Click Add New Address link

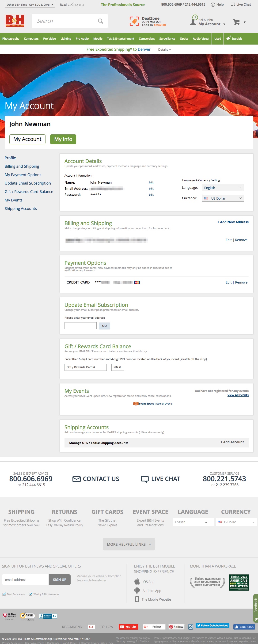point(233,222)
